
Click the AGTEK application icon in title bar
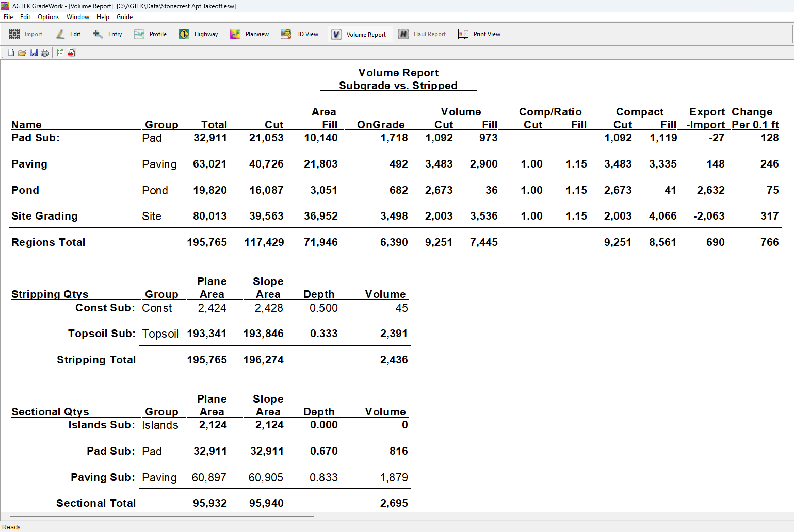[5, 6]
